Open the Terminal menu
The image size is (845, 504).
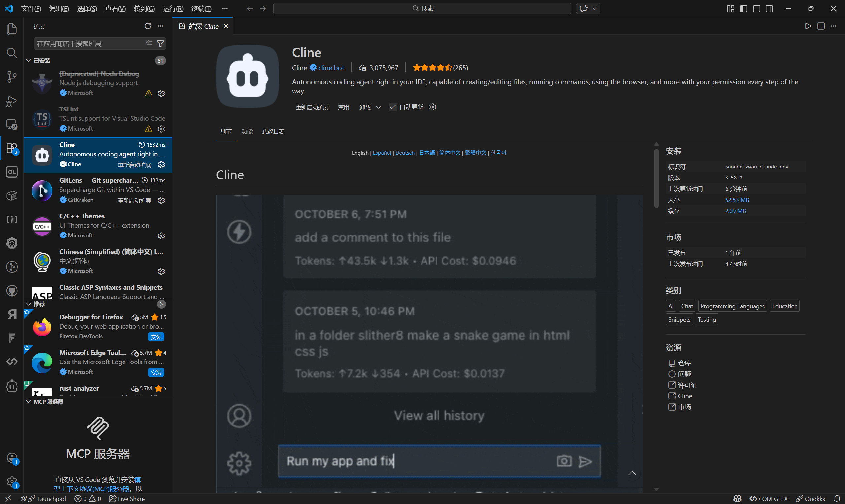[x=201, y=9]
